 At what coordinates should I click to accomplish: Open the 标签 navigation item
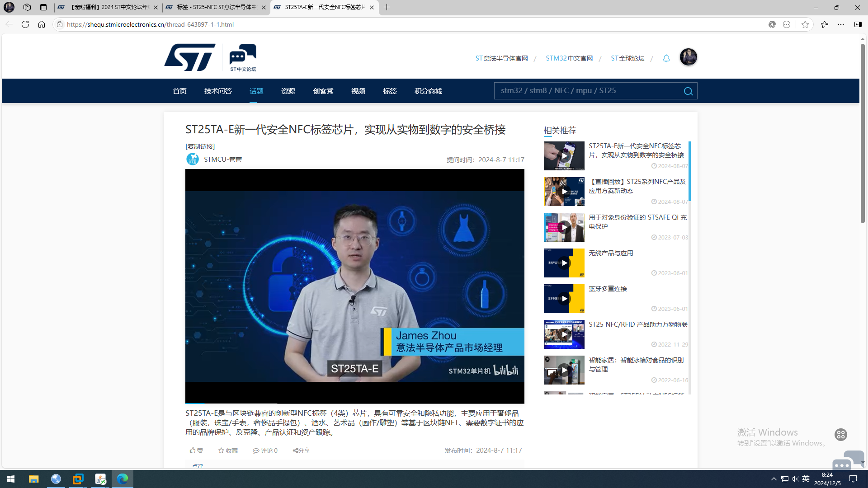(390, 91)
